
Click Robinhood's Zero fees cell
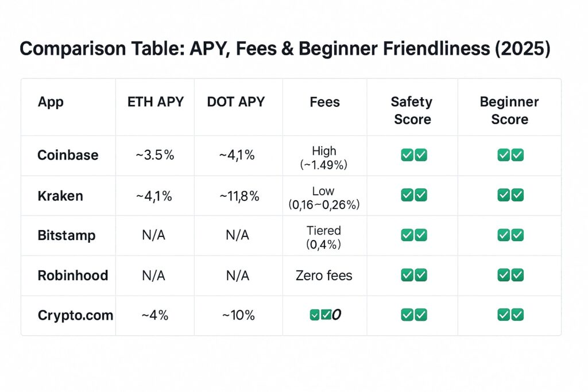pyautogui.click(x=324, y=275)
